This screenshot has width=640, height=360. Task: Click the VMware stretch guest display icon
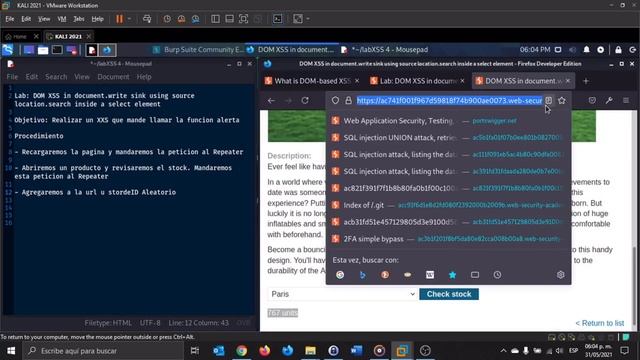pyautogui.click(x=298, y=19)
